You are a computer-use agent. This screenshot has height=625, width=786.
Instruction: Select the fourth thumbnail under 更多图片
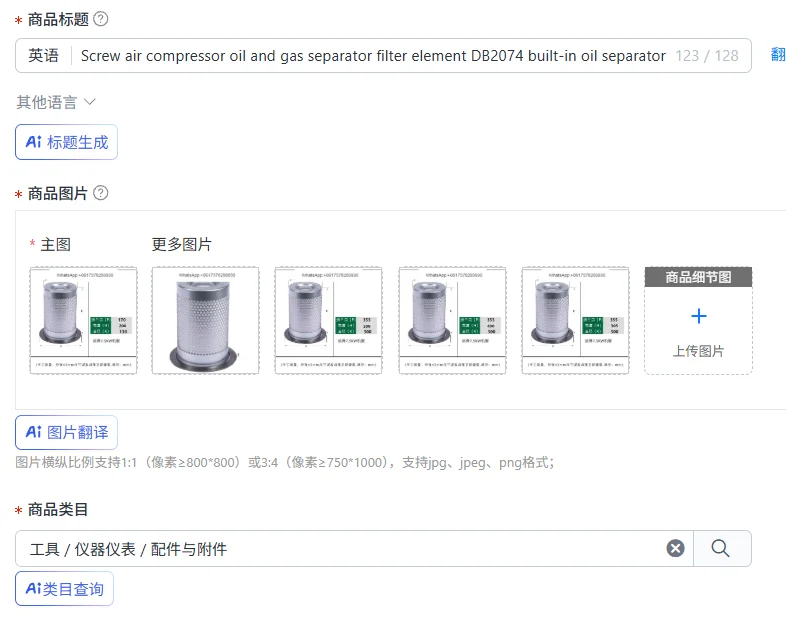pyautogui.click(x=575, y=320)
